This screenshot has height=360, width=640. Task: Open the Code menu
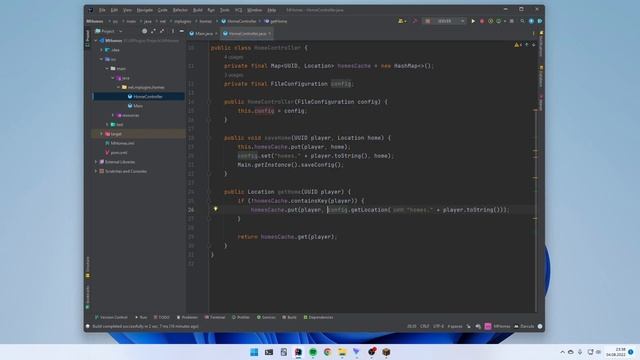pos(162,10)
